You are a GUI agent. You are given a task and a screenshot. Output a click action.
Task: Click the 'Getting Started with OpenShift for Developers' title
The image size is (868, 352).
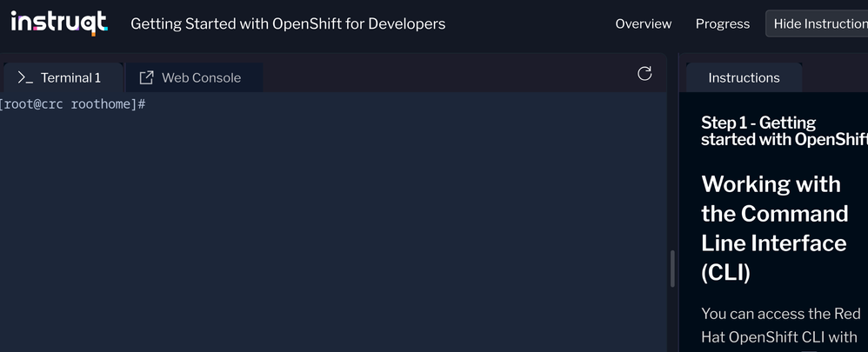tap(288, 24)
